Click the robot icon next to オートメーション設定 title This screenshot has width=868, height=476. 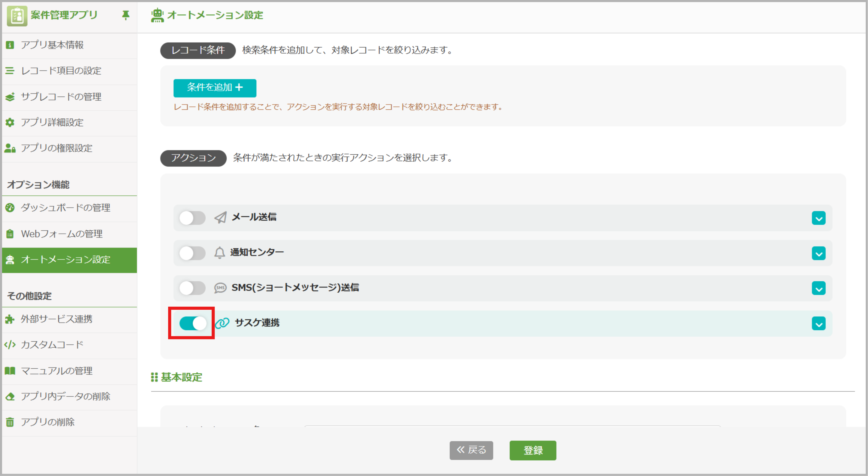pos(157,15)
